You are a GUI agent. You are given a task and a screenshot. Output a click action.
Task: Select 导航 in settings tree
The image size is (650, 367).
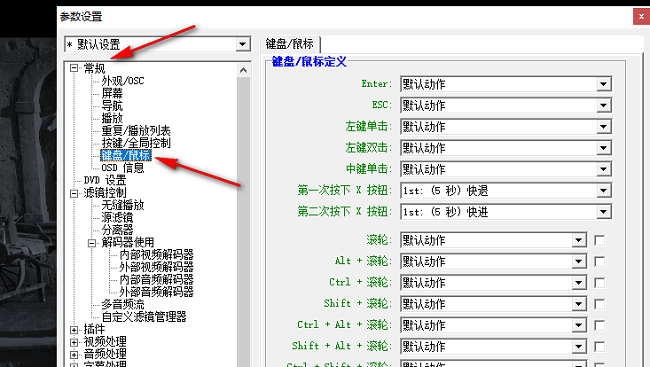point(112,106)
